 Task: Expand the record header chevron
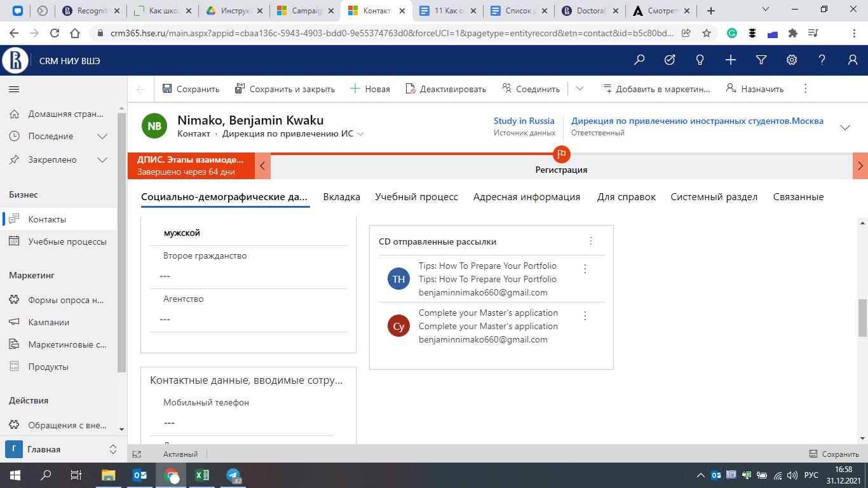tap(845, 127)
